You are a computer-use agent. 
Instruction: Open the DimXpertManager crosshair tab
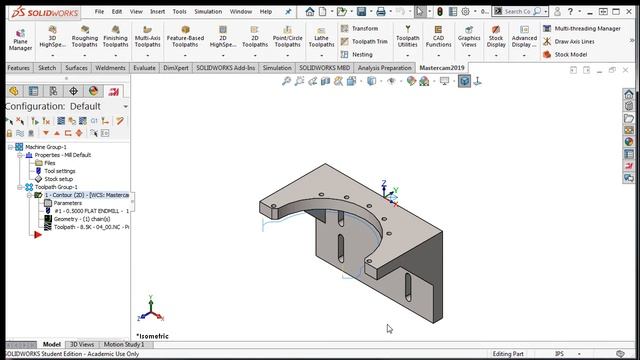73,91
